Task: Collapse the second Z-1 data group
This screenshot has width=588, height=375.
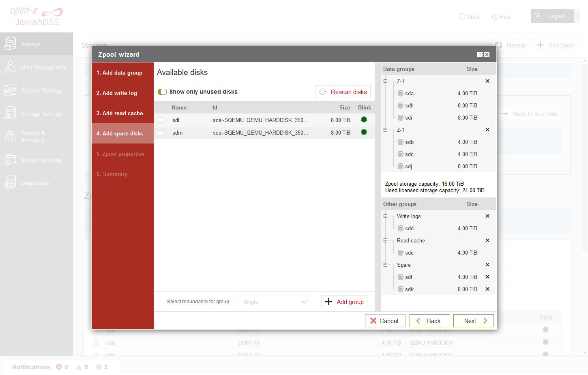Action: (385, 130)
